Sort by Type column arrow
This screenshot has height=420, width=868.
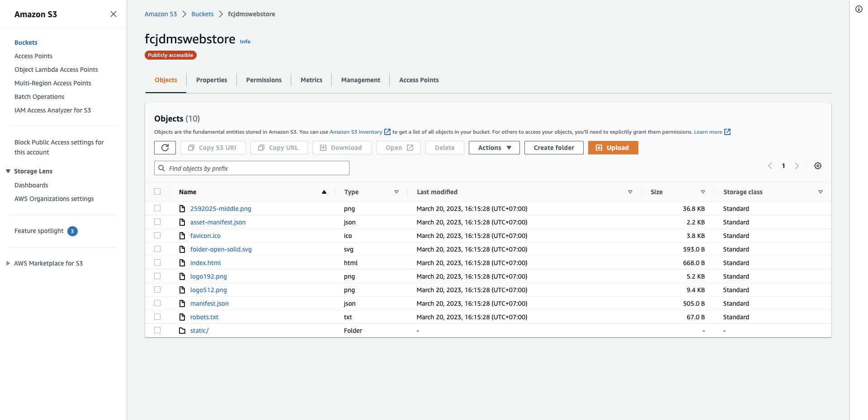396,192
